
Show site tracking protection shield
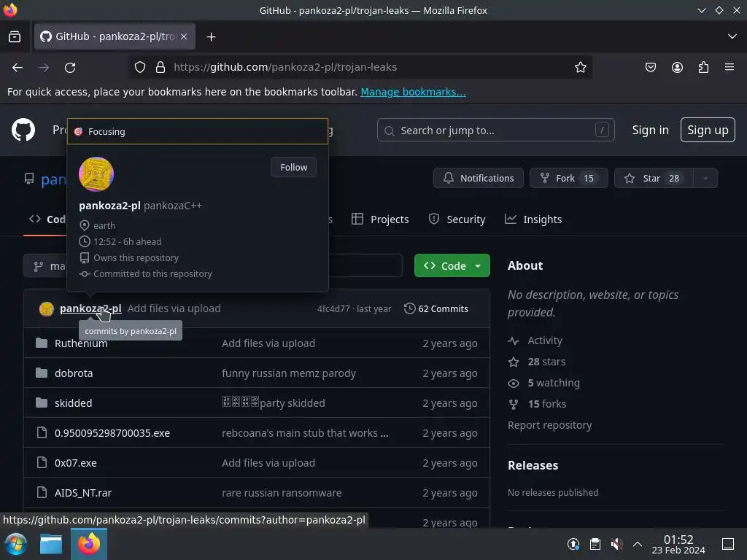pos(139,68)
